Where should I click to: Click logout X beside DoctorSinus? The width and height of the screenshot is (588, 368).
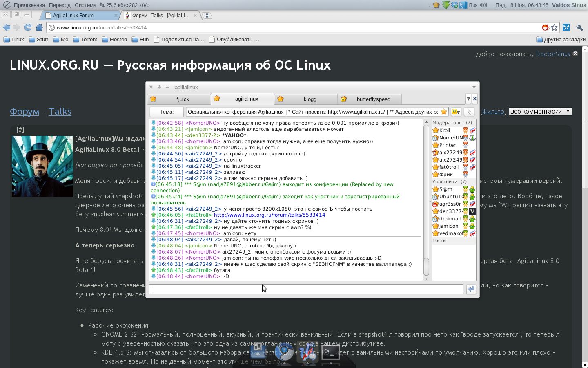(575, 53)
